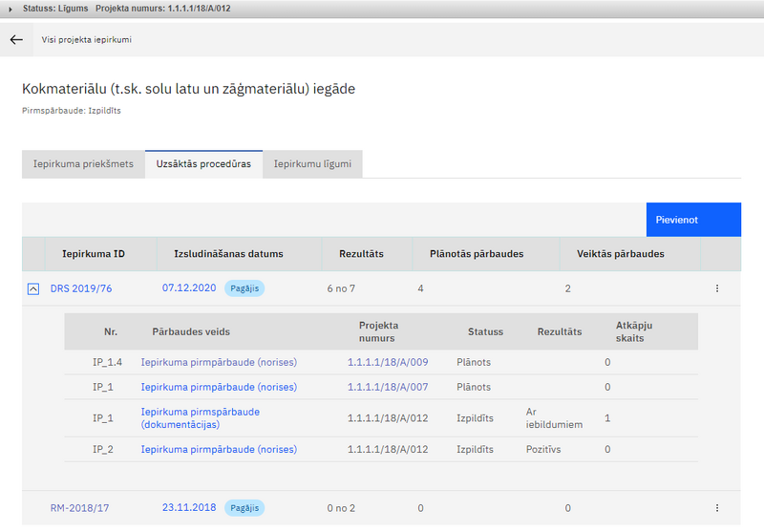
Task: Go back with the left arrow icon
Action: coord(16,39)
